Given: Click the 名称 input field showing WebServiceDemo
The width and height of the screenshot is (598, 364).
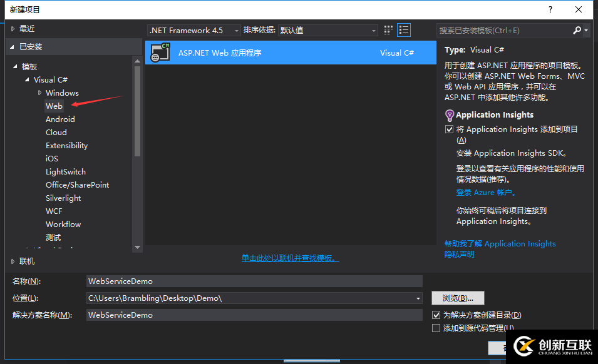Looking at the screenshot, I should 250,281.
